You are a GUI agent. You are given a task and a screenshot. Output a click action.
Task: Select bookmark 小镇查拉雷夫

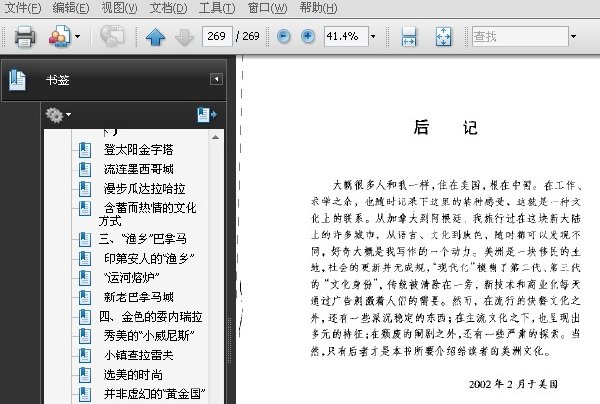(139, 355)
